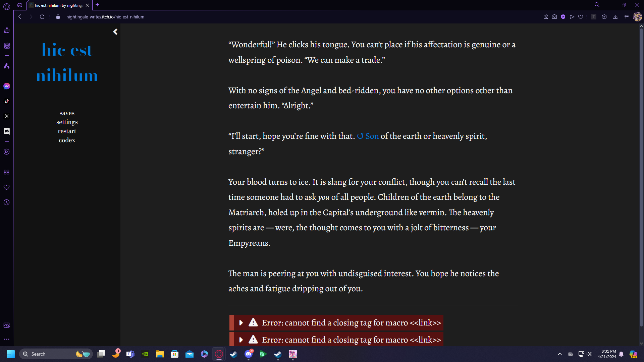Open Discord panel in browser sidebar
This screenshot has width=644, height=362.
[x=7, y=131]
